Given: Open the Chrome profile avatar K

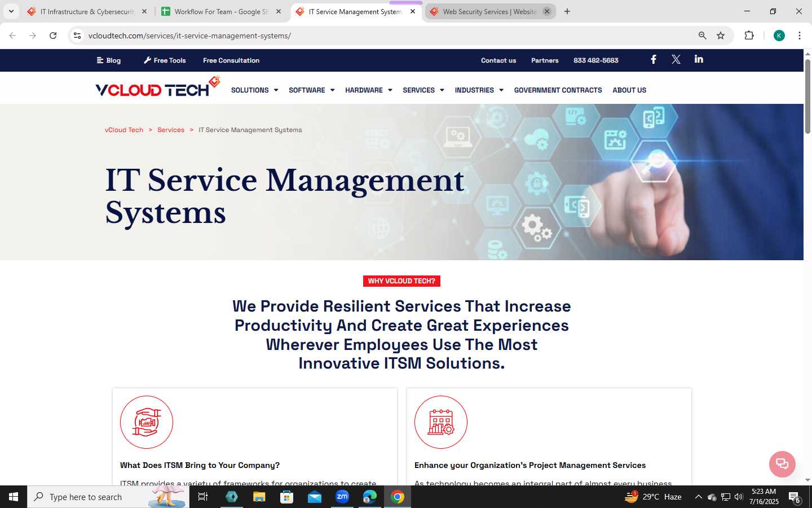Looking at the screenshot, I should pos(779,36).
